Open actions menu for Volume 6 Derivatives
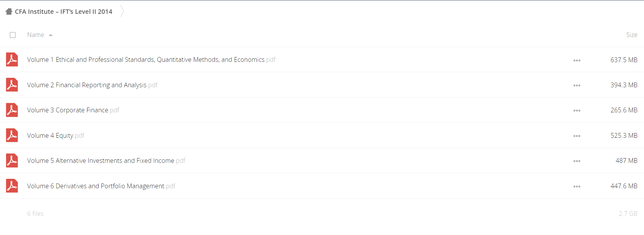The image size is (644, 235). 577,186
